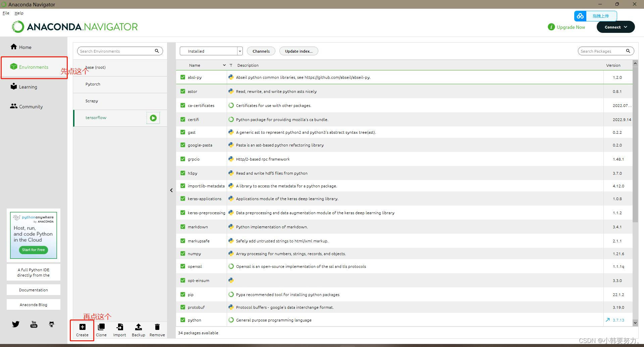Collapse the environments panel with the chevron

pyautogui.click(x=171, y=190)
